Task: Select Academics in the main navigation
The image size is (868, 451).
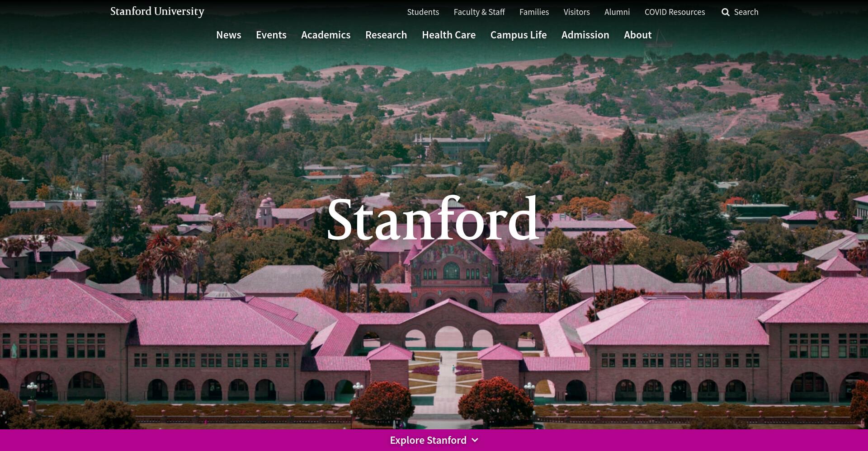Action: 326,35
